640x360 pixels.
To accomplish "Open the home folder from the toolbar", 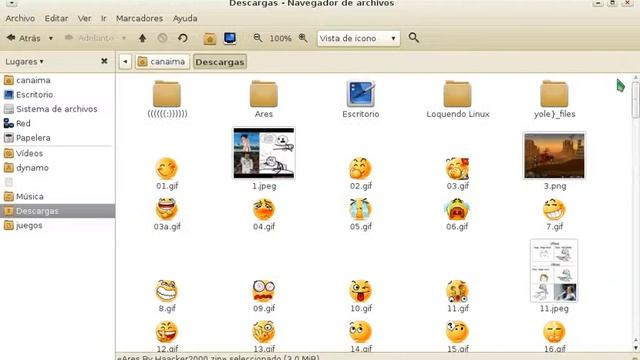I will 209,38.
